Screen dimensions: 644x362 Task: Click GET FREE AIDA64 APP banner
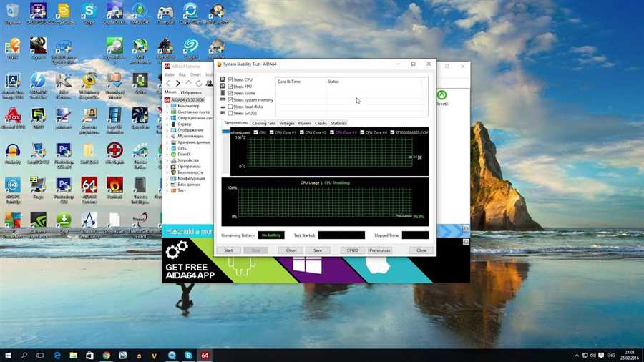point(190,271)
